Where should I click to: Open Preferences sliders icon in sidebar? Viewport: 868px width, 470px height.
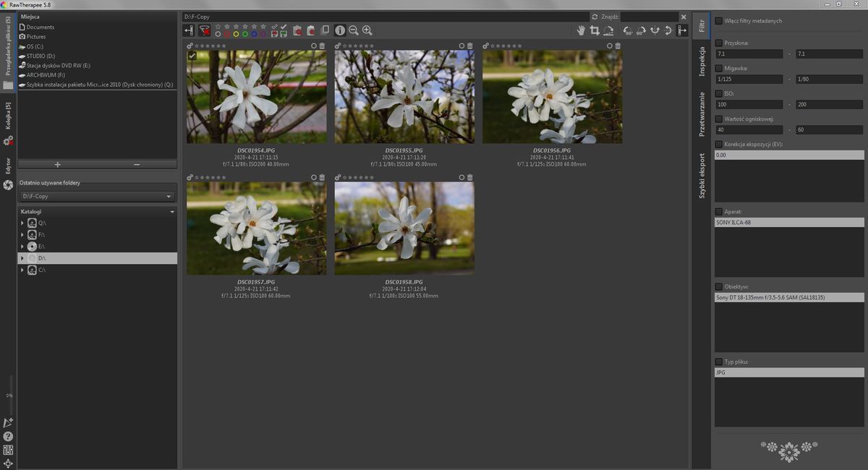tap(8, 450)
